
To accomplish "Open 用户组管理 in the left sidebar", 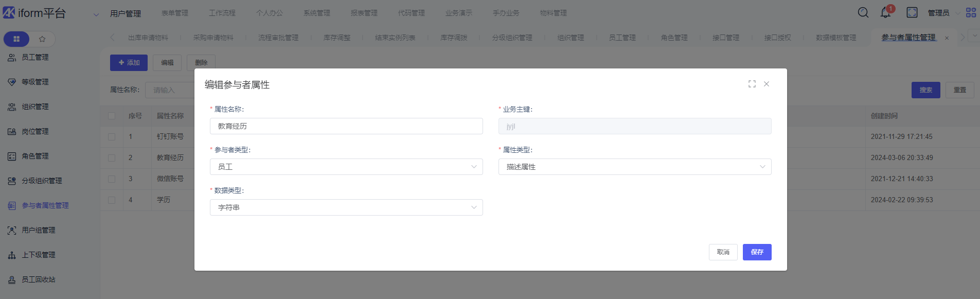I will [x=39, y=231].
